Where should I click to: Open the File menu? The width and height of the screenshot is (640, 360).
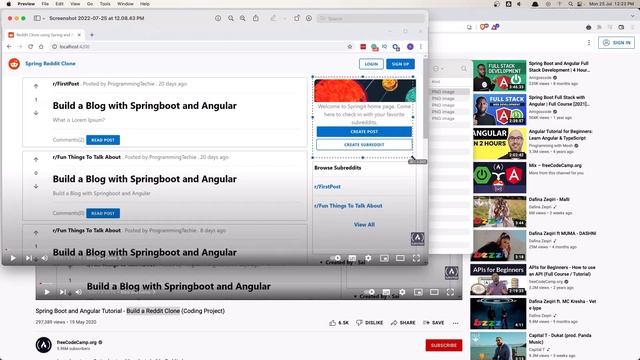point(45,4)
